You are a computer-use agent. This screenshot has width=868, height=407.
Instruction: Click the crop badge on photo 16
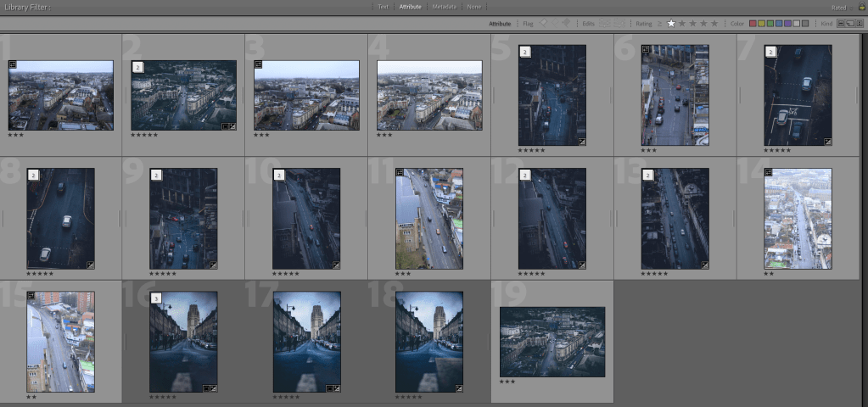point(204,387)
